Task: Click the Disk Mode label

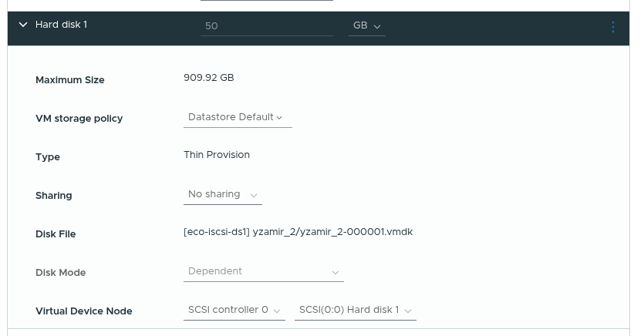Action: tap(61, 273)
